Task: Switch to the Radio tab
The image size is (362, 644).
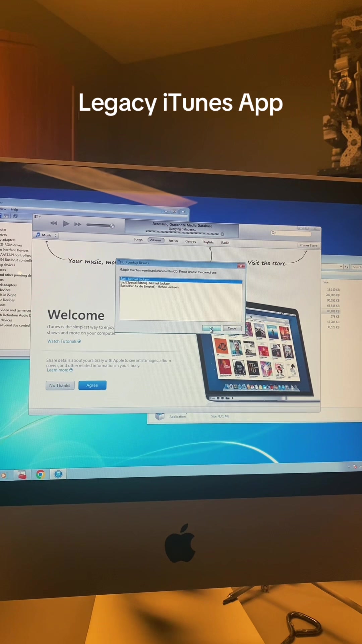Action: point(225,243)
